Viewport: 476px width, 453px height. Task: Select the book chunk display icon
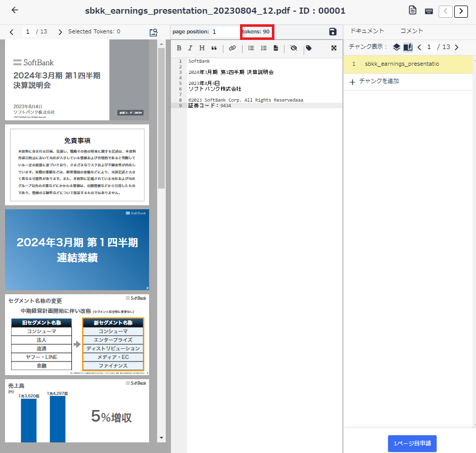tap(408, 47)
